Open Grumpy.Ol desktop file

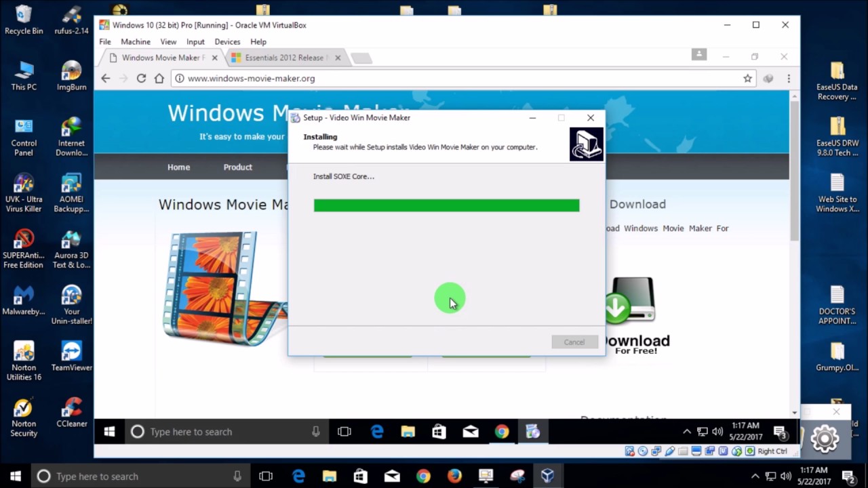(837, 358)
